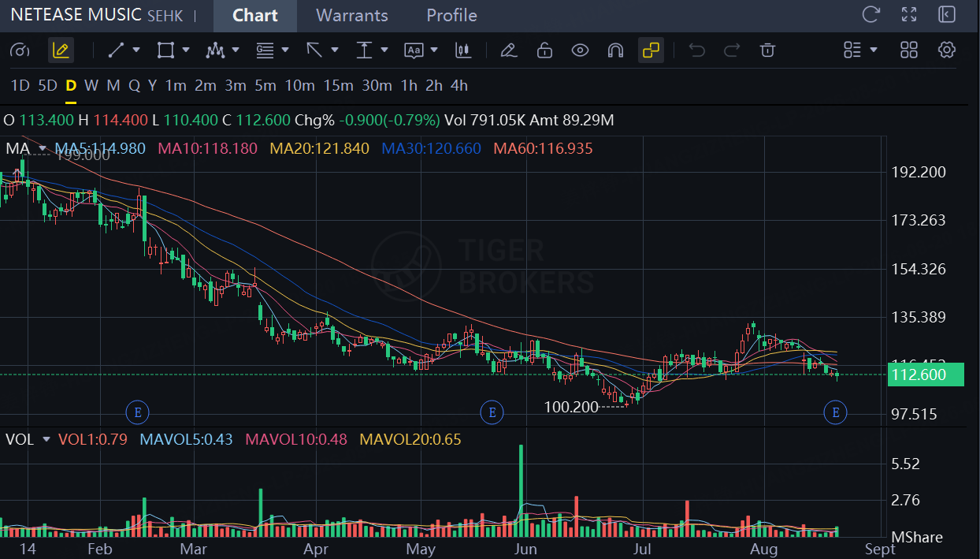Select the 3m interval

tap(236, 85)
